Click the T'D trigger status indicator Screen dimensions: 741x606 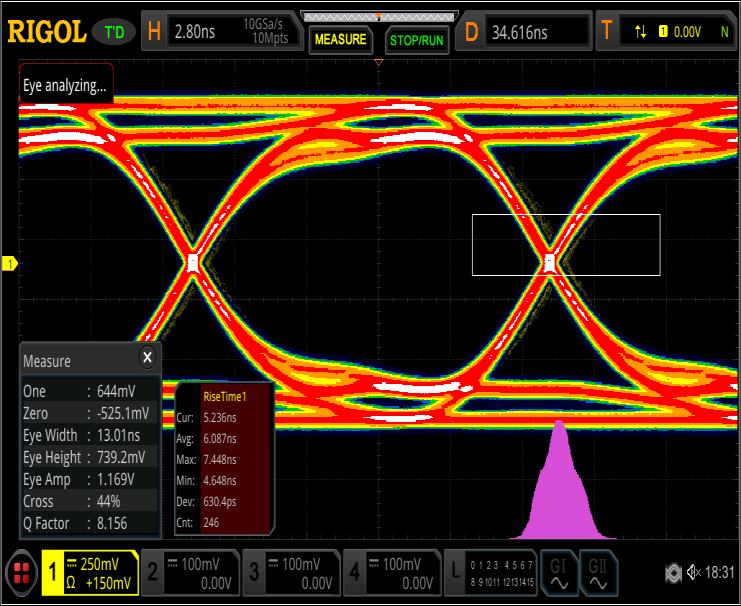pos(114,32)
